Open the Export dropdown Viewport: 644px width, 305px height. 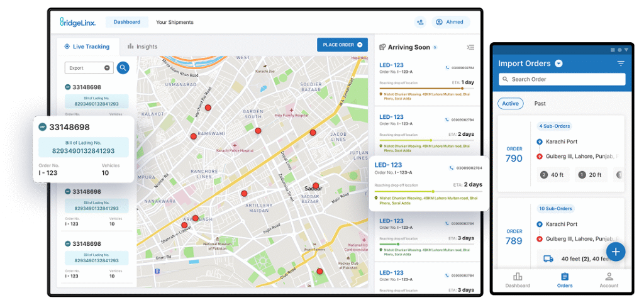pyautogui.click(x=88, y=67)
